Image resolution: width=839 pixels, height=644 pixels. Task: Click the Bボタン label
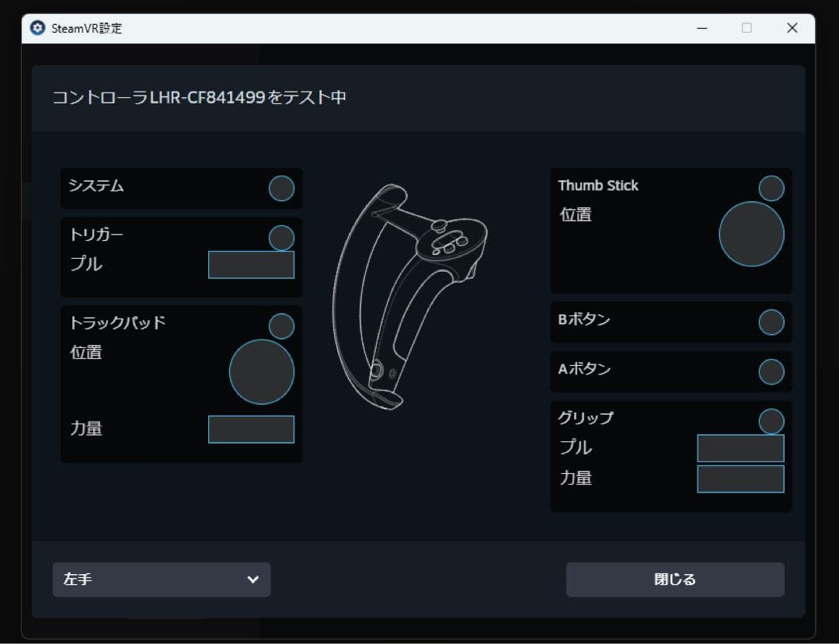click(x=584, y=319)
